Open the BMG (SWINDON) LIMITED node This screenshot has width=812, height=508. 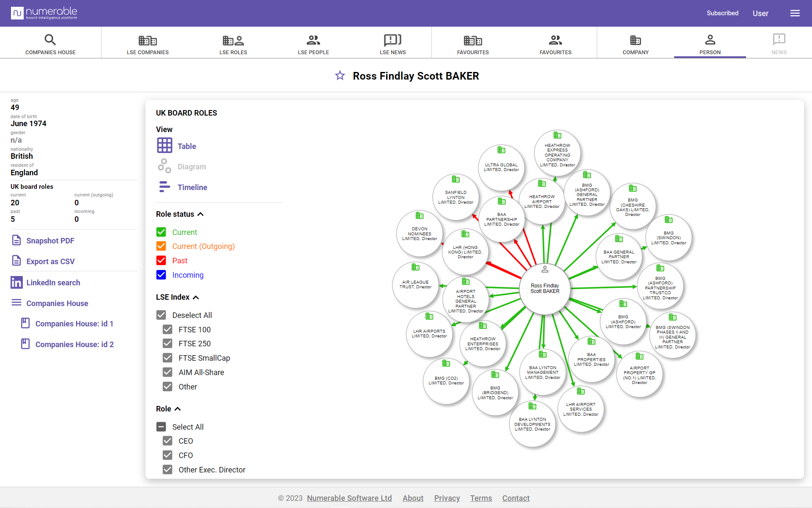[669, 237]
